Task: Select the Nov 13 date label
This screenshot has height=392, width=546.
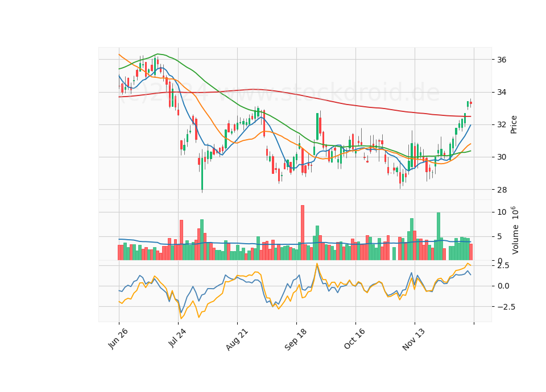Action: click(x=413, y=340)
